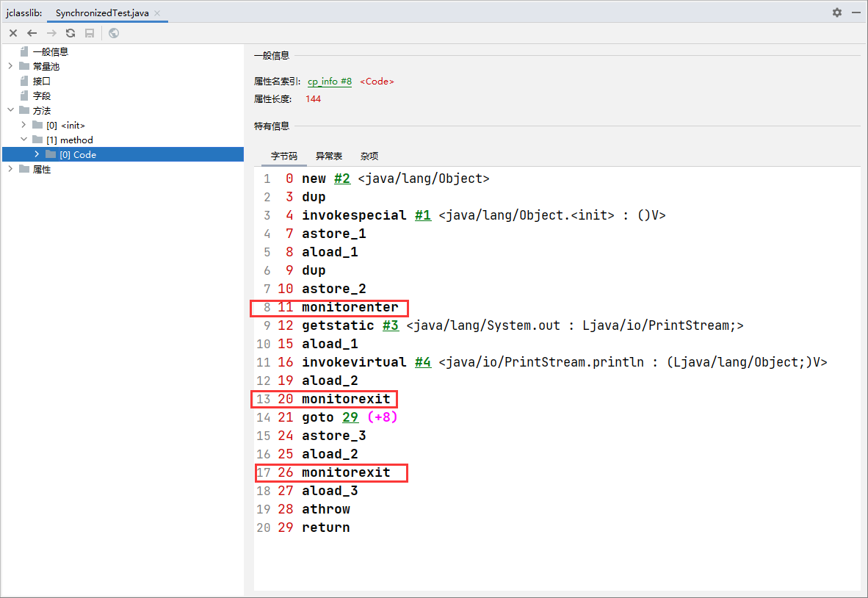Select 接口 in the tree
Viewport: 868px width, 598px height.
click(42, 81)
